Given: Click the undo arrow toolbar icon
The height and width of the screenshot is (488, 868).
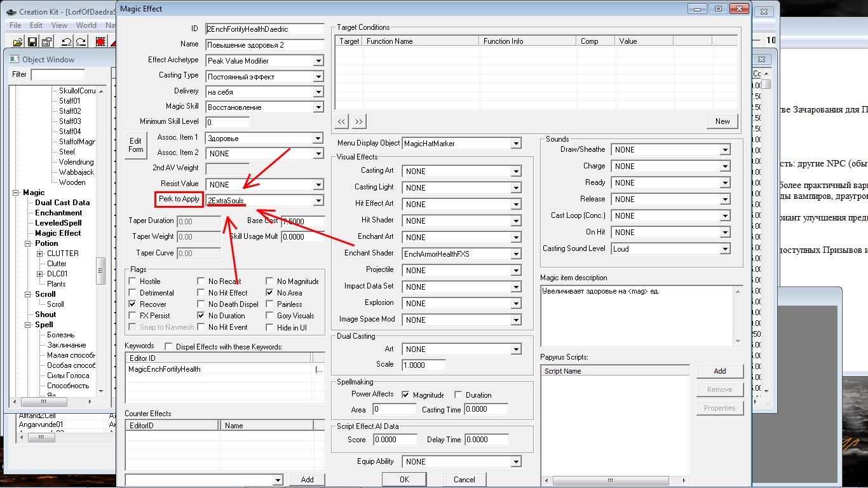Looking at the screenshot, I should pos(66,42).
